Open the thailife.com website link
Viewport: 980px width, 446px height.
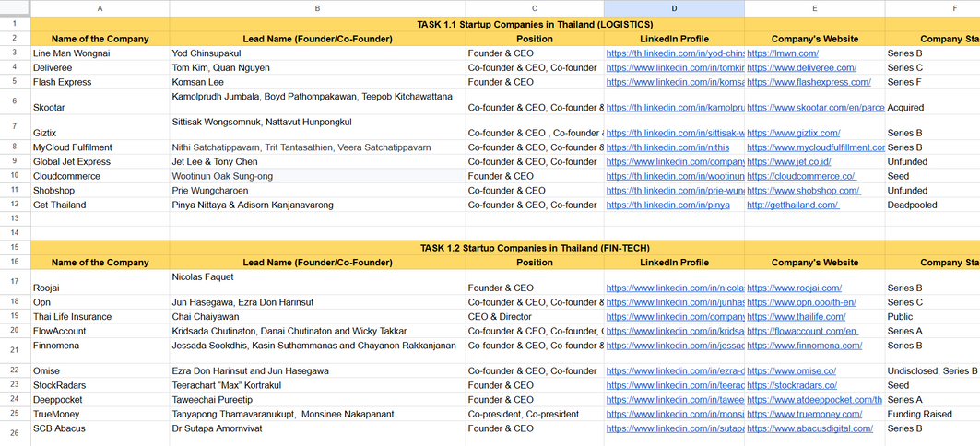797,317
